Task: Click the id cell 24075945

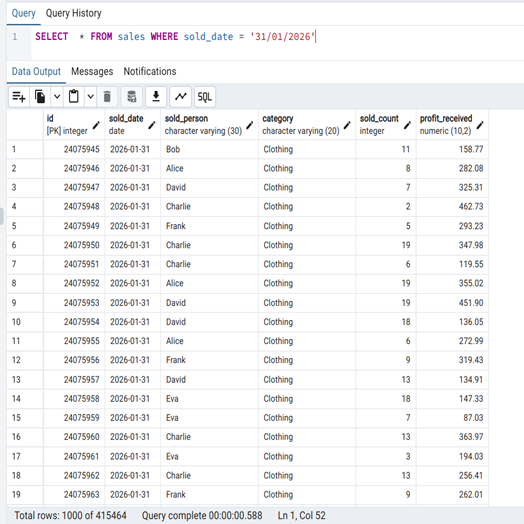Action: (74, 149)
